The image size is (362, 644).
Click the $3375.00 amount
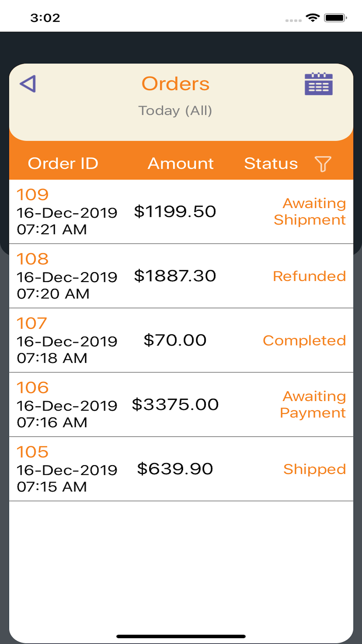[175, 405]
